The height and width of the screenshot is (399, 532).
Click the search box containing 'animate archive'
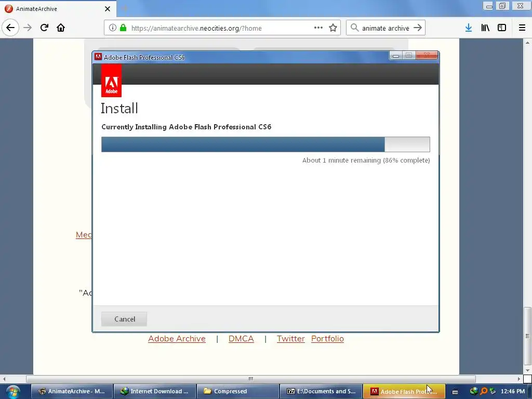click(x=385, y=28)
